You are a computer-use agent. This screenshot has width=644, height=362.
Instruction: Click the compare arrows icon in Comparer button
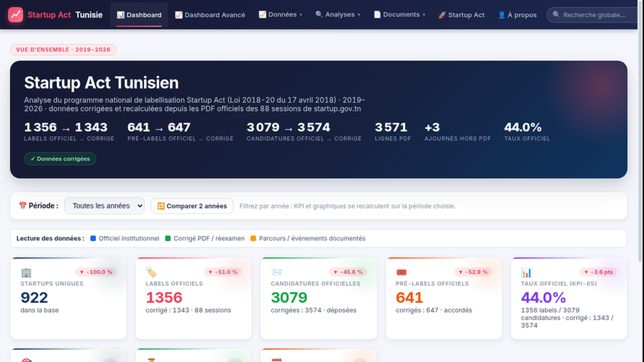point(161,206)
